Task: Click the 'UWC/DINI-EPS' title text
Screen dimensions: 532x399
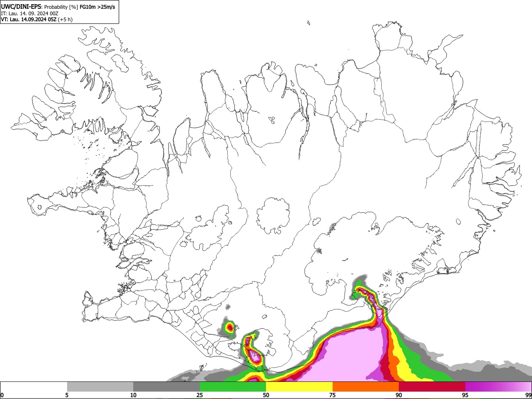Action: (x=21, y=7)
